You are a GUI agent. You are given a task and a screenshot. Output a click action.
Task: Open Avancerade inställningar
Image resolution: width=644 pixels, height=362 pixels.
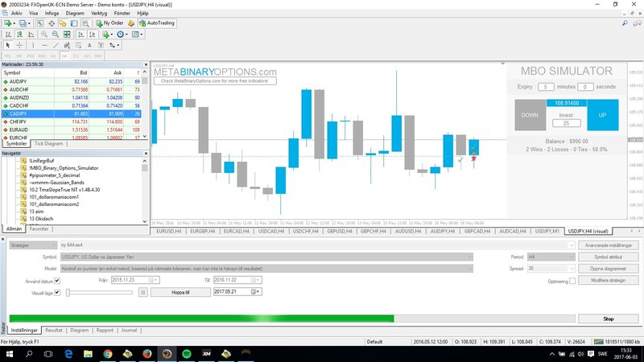click(x=609, y=245)
